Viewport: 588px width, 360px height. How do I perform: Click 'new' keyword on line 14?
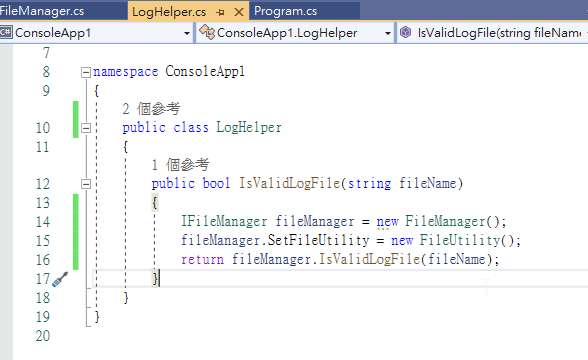click(388, 222)
